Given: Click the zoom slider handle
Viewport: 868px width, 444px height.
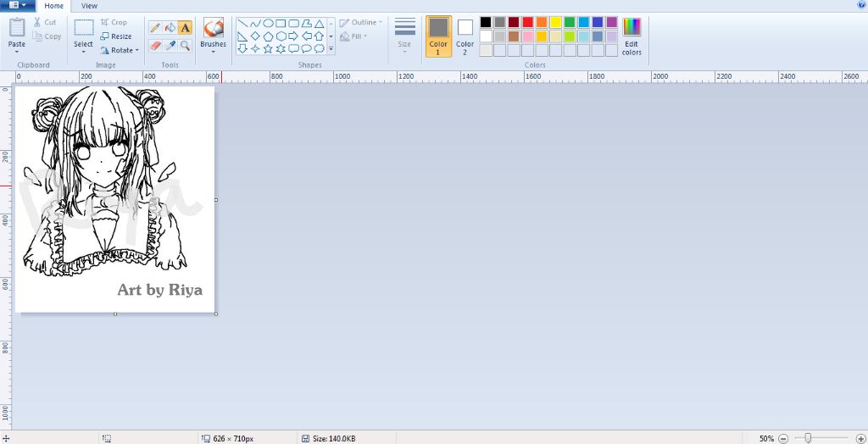Looking at the screenshot, I should pos(808,438).
